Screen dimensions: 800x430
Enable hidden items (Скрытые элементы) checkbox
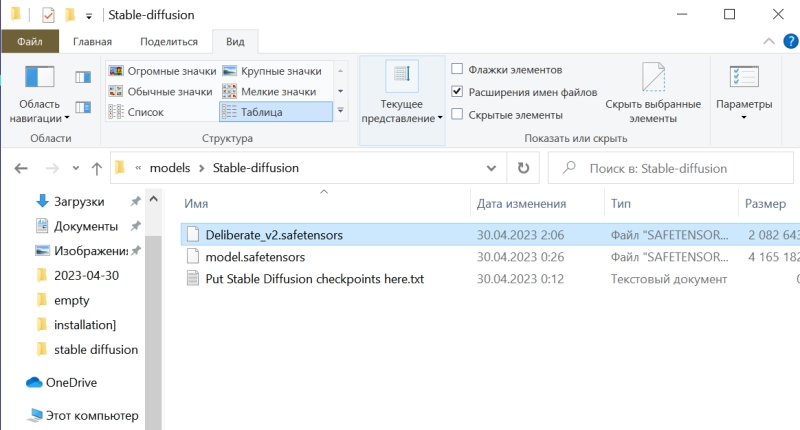point(457,114)
